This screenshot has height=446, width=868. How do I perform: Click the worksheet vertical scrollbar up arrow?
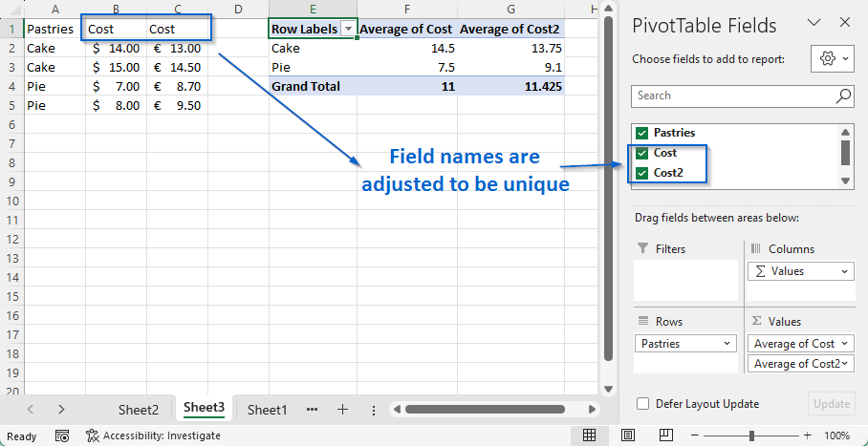click(607, 9)
